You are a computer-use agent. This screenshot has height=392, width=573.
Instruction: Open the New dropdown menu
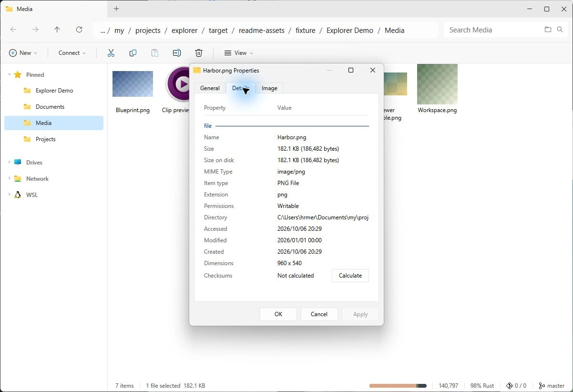(x=23, y=53)
